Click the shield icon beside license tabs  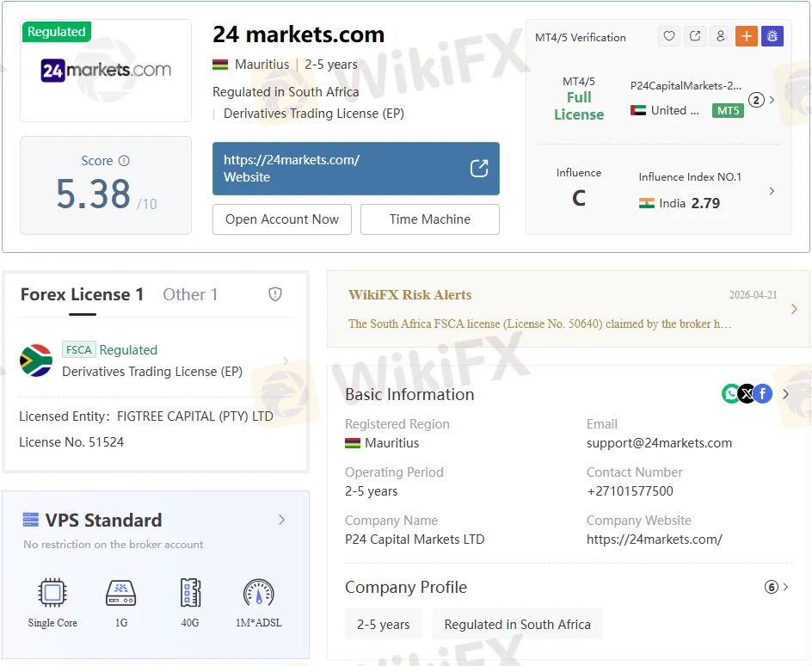point(275,294)
